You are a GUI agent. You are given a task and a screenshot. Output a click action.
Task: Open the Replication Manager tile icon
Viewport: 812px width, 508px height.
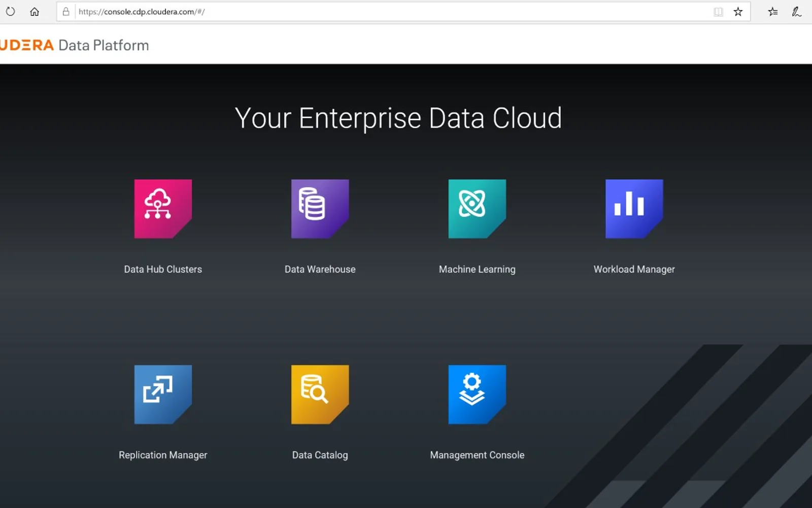pos(163,394)
